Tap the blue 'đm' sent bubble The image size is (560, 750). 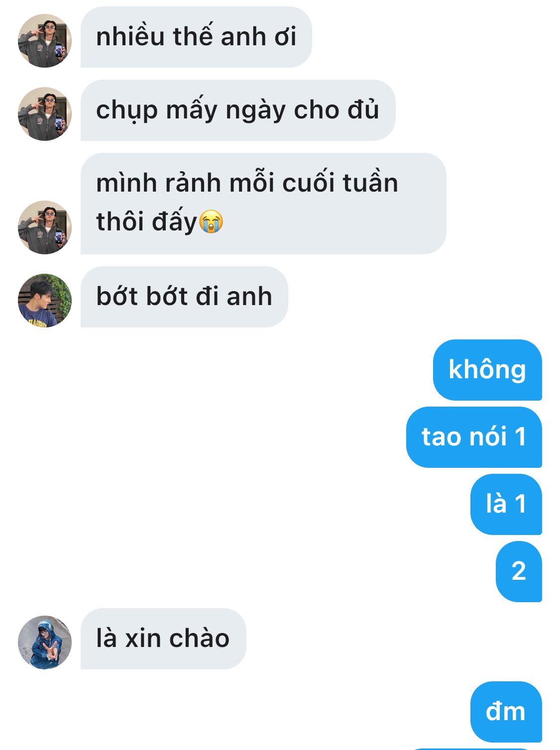[x=506, y=712]
